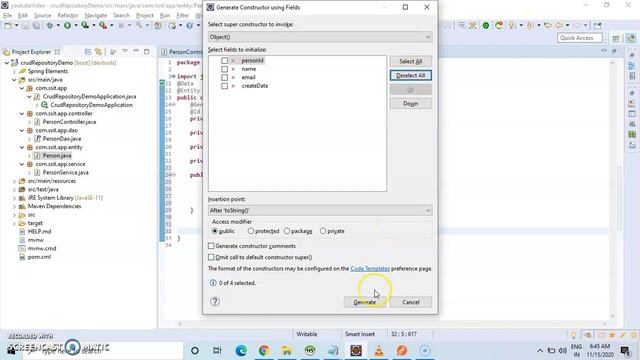Check the email field checkbox
This screenshot has height=360, width=640.
[224, 77]
